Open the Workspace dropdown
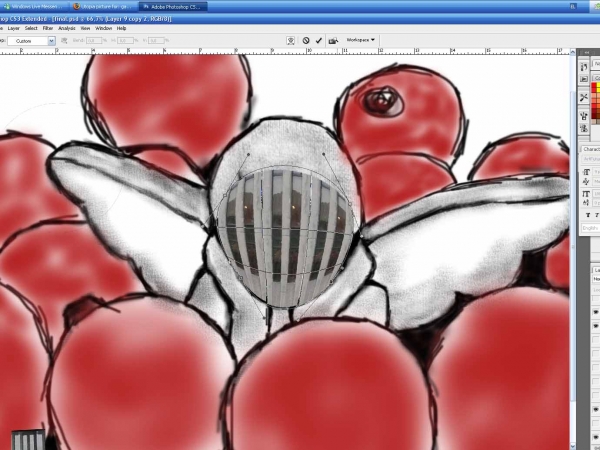The height and width of the screenshot is (450, 600). point(360,40)
